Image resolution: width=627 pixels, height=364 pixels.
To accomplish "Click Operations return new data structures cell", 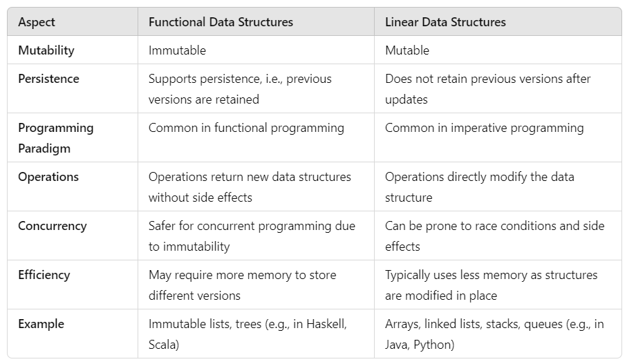I will click(x=250, y=186).
